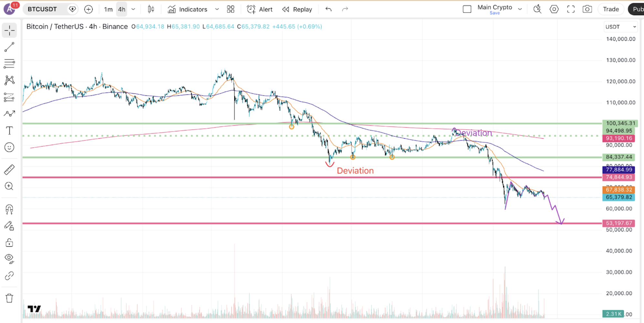644x323 pixels.
Task: Open quick search icon
Action: click(537, 9)
